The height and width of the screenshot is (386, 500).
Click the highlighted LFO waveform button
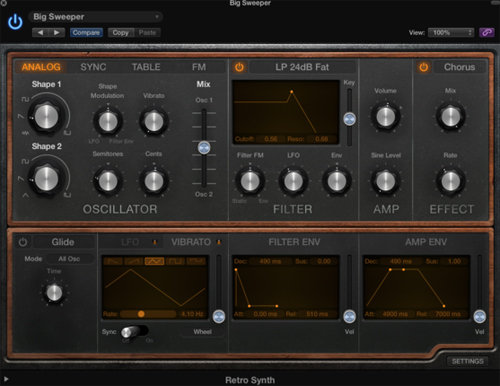[x=154, y=261]
